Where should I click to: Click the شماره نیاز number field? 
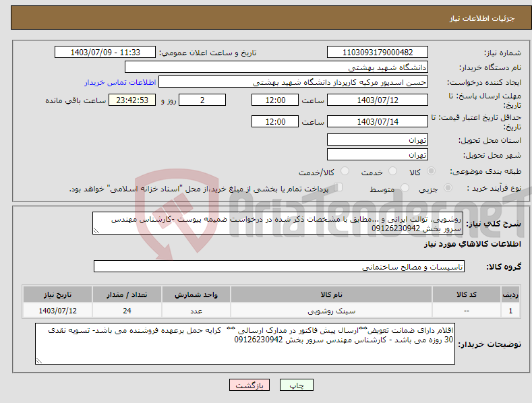click(378, 53)
